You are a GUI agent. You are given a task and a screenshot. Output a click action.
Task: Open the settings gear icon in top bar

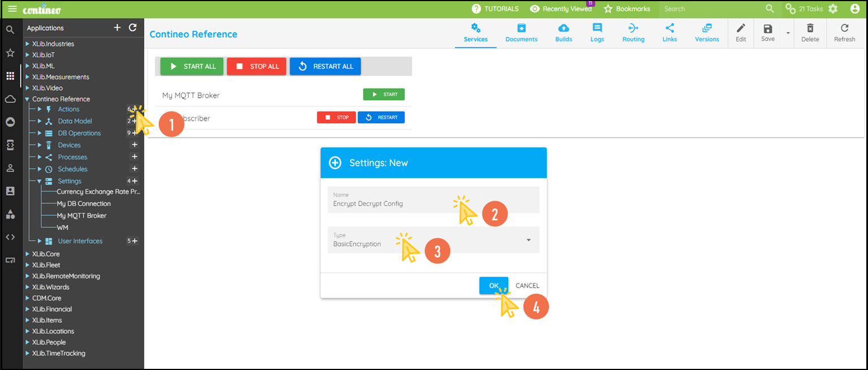[832, 9]
